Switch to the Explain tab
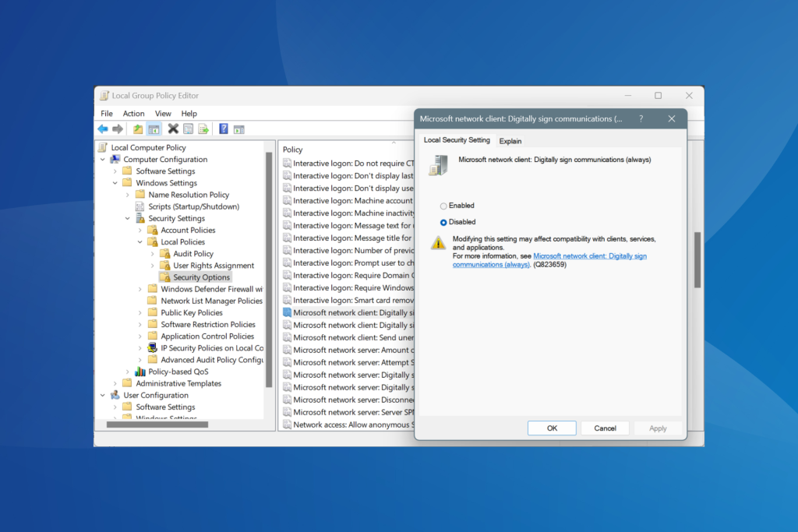 510,141
